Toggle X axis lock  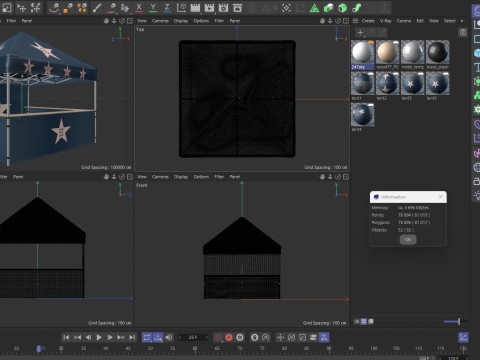(139, 8)
